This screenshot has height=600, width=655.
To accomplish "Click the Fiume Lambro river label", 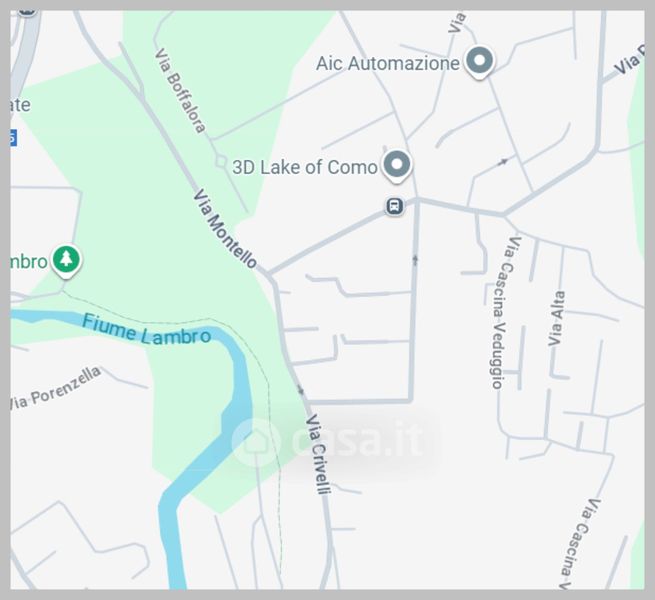I will [146, 331].
